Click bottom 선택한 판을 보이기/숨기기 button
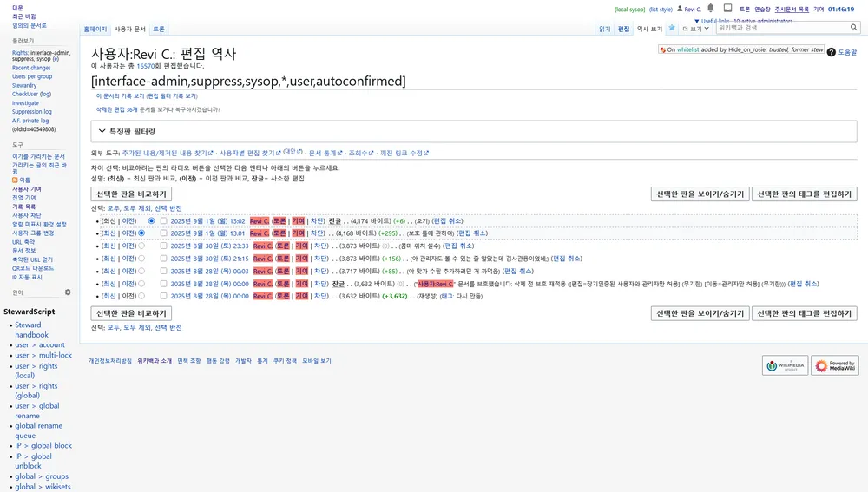The width and height of the screenshot is (868, 492). [700, 313]
